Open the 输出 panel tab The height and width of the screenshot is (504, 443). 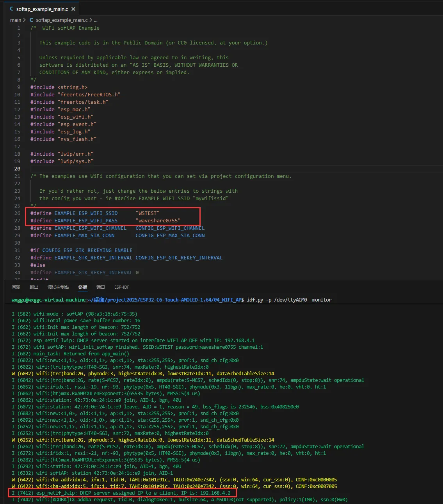[x=34, y=287]
